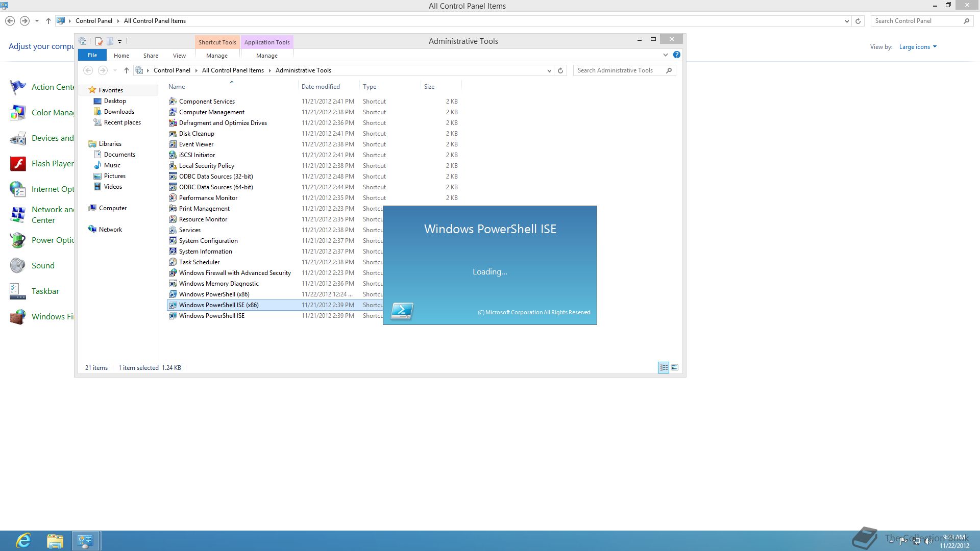Viewport: 980px width, 551px height.
Task: Expand the ribbon with the chevron arrow
Action: point(665,55)
